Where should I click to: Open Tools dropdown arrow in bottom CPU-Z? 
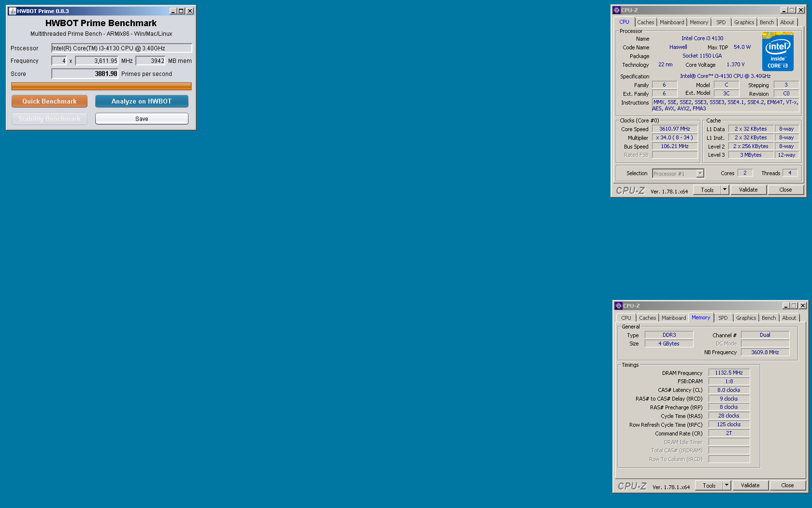(726, 485)
